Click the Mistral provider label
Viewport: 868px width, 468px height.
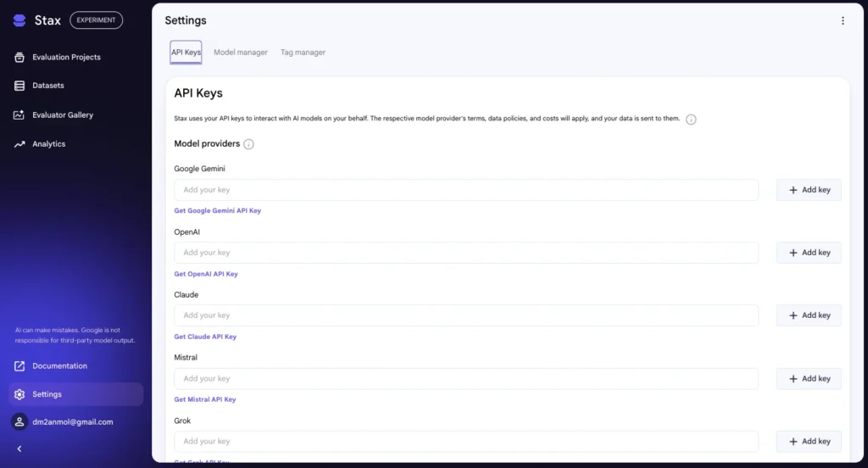186,358
